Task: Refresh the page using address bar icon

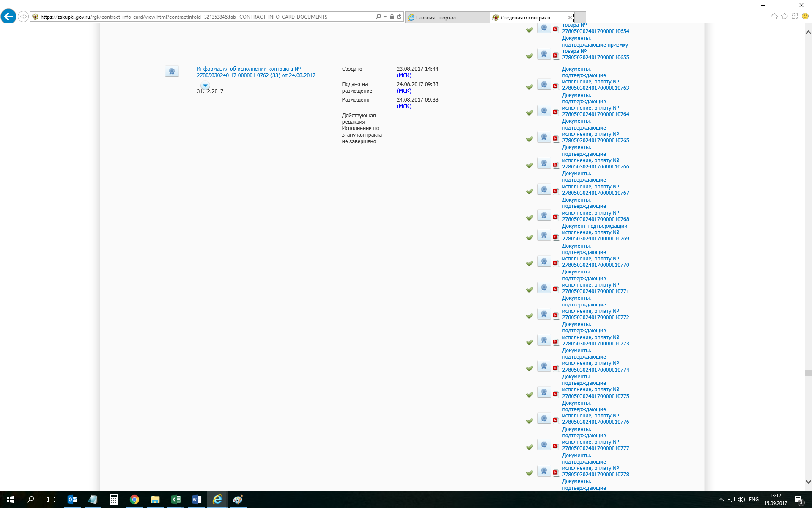Action: pyautogui.click(x=399, y=17)
